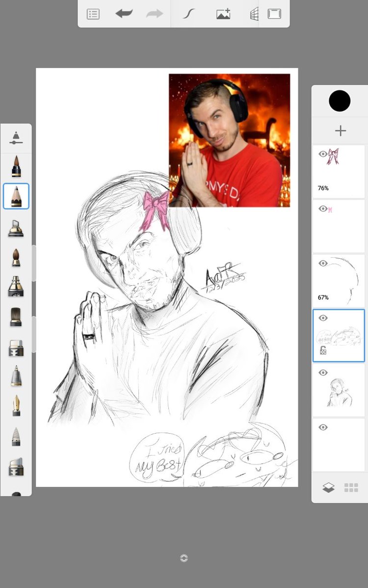Toggle visibility of the selected doodle layer
The width and height of the screenshot is (368, 588).
tap(323, 318)
